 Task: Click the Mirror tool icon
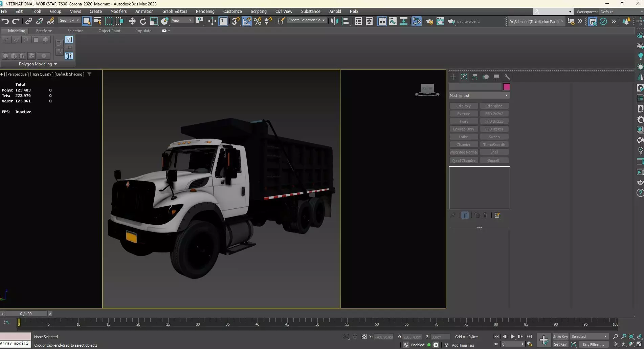coord(334,21)
